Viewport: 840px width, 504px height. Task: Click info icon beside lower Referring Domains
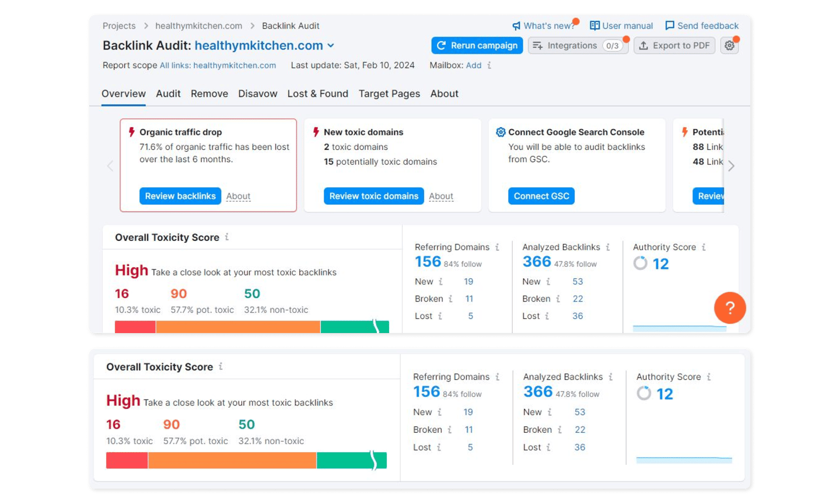(x=497, y=377)
